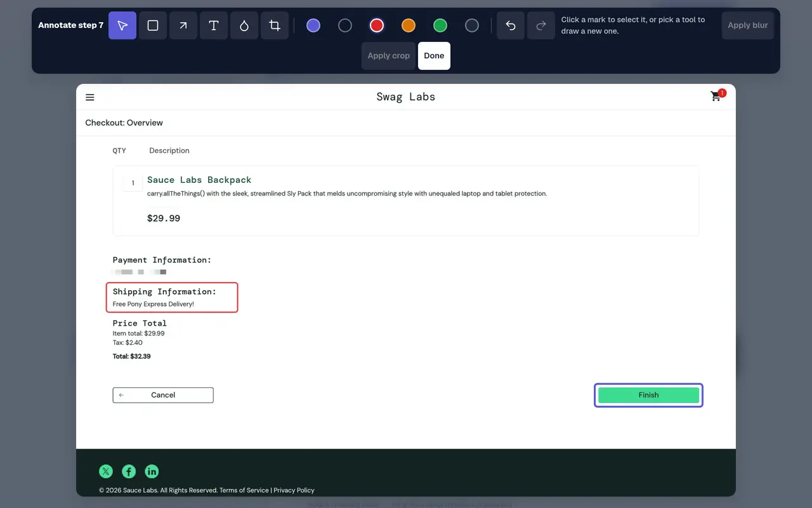This screenshot has height=508, width=812.
Task: Open the LinkedIn social icon
Action: click(x=152, y=471)
